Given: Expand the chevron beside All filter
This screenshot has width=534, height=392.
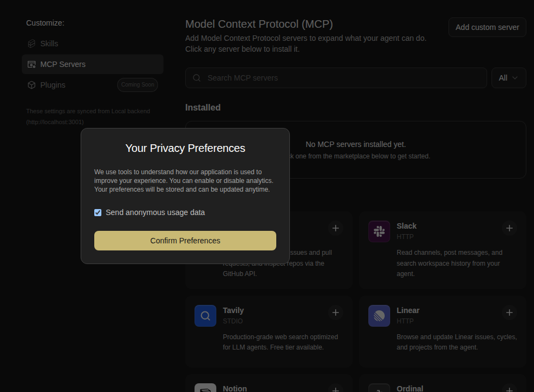Looking at the screenshot, I should click(515, 78).
